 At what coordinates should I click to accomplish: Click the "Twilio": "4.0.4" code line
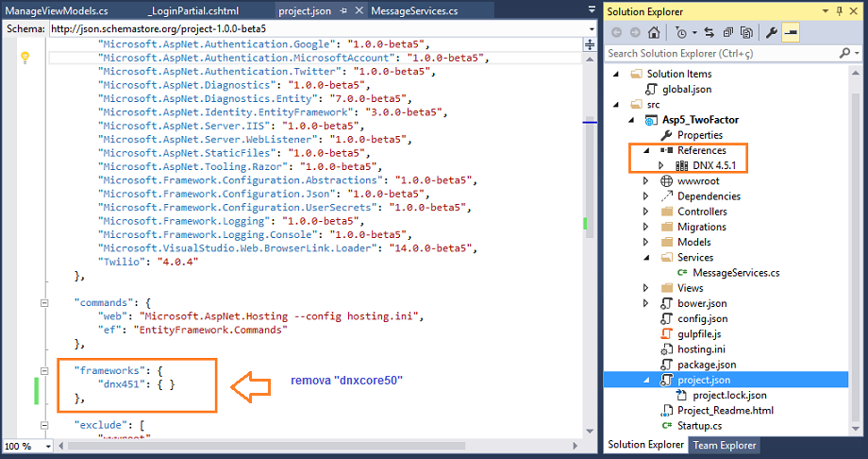[x=148, y=262]
